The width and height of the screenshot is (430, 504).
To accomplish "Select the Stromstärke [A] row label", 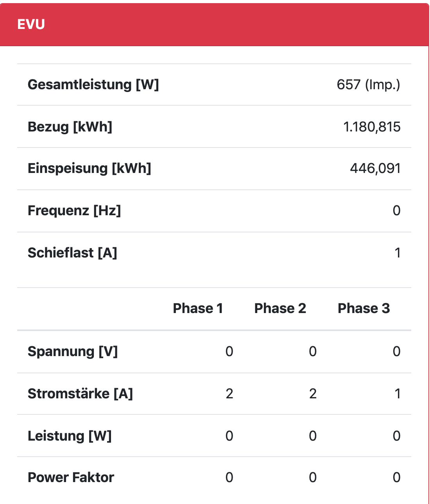I will click(x=80, y=394).
